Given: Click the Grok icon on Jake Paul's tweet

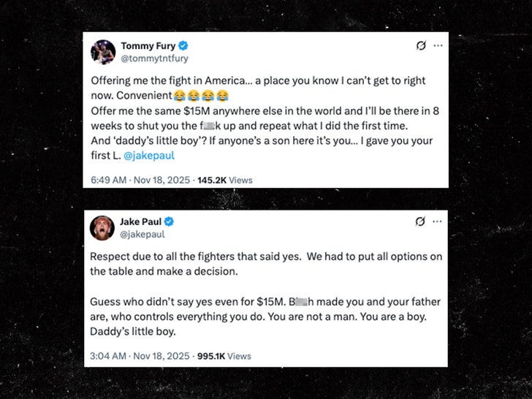Looking at the screenshot, I should point(421,221).
